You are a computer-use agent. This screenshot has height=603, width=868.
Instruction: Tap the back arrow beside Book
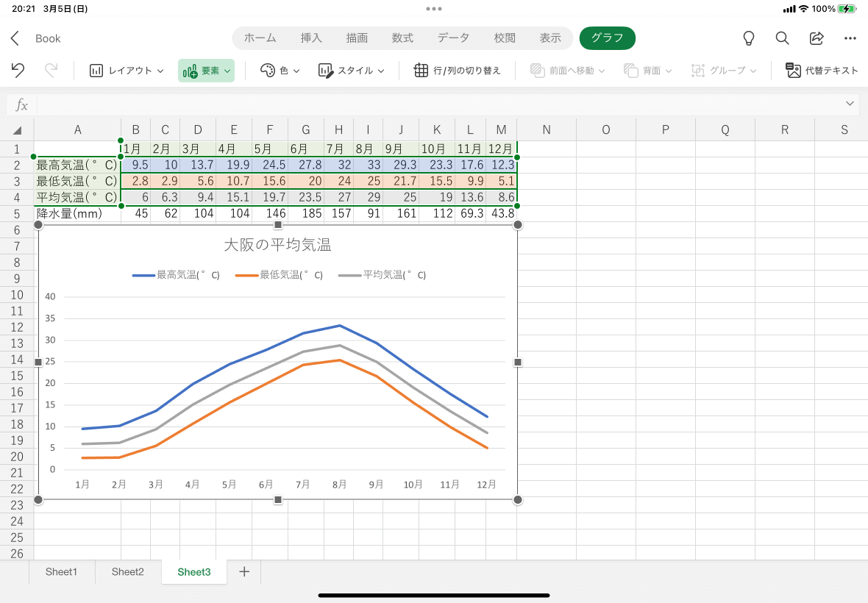click(x=15, y=38)
